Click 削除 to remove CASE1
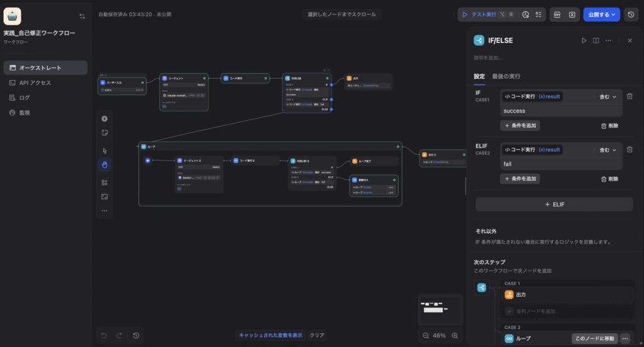This screenshot has width=644, height=347. (610, 126)
